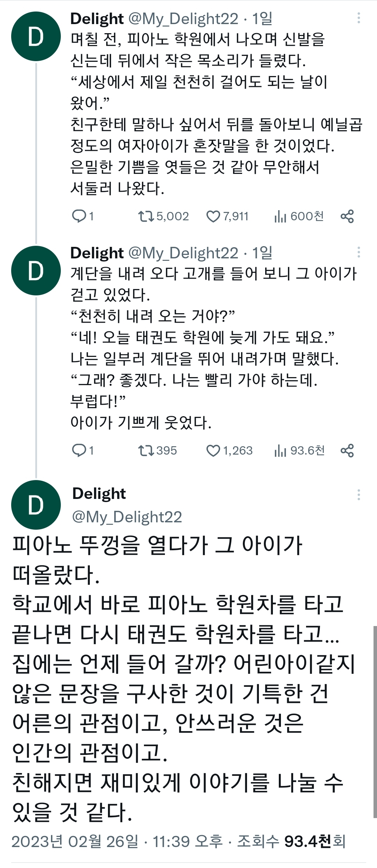Screen dimensions: 377x868
Task: Reply to the first tweet about 피아노 학원
Action: point(79,216)
